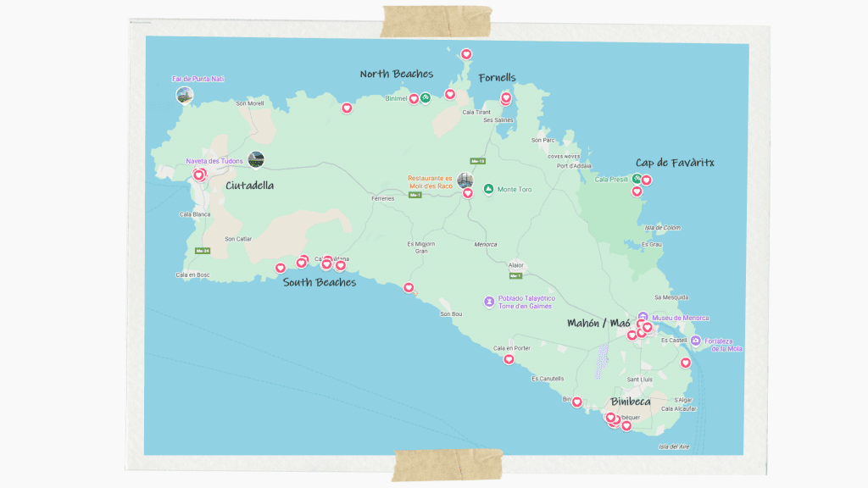Click the Monte Toro mountain peak icon

click(488, 188)
